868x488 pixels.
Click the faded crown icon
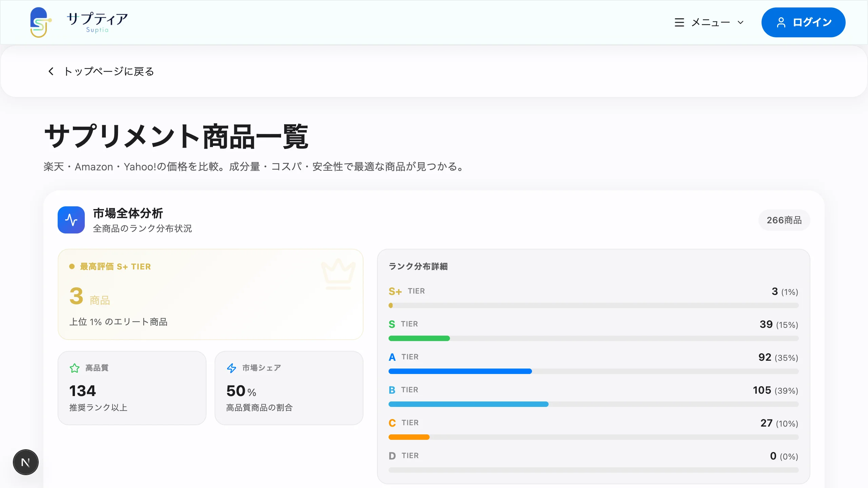(x=338, y=274)
